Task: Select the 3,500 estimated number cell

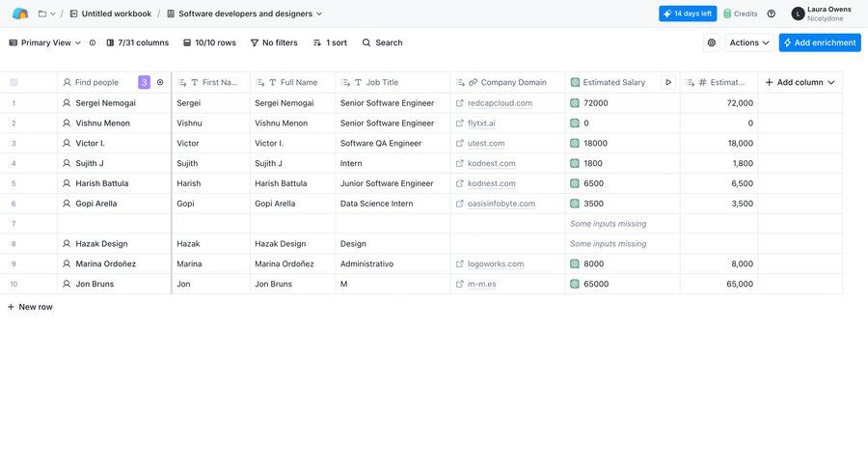Action: [719, 204]
